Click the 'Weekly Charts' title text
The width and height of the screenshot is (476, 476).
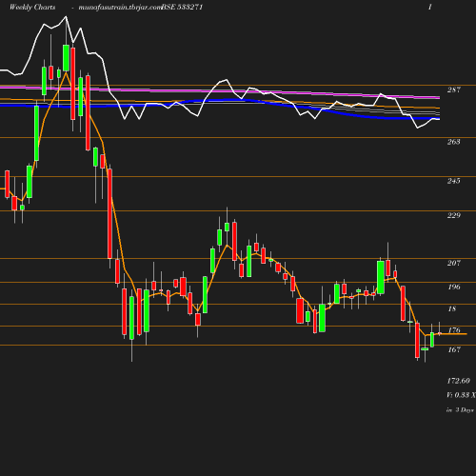[x=32, y=7]
